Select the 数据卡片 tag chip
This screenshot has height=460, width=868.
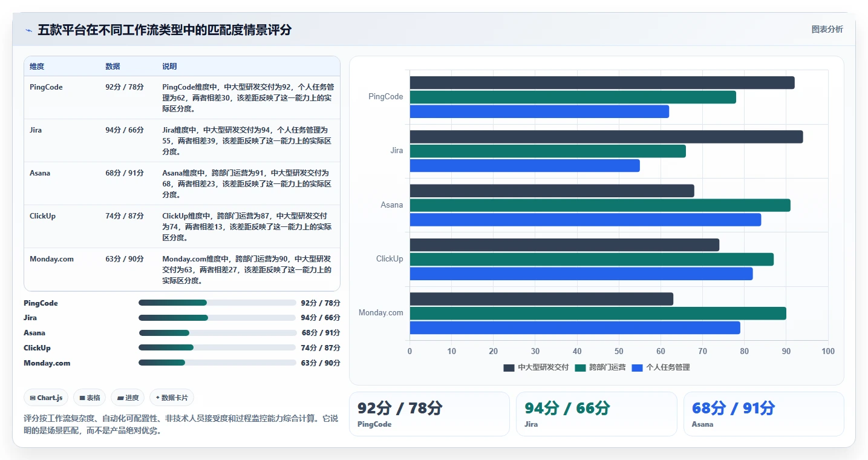coord(172,398)
